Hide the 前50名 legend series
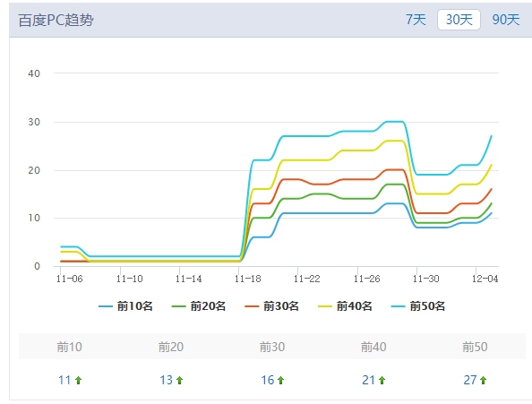The width and height of the screenshot is (532, 404). [x=418, y=306]
